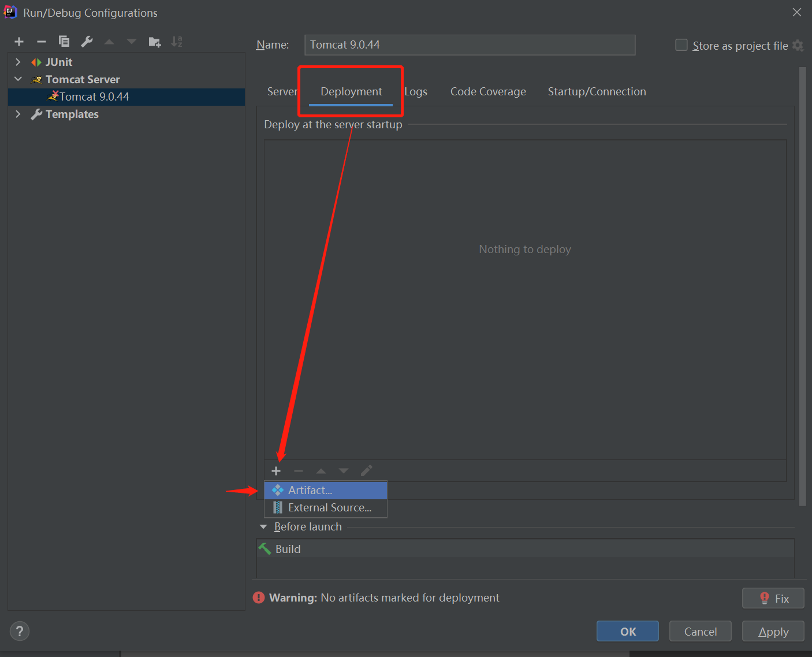Enable Store as project file checkbox
Viewport: 812px width, 657px height.
click(681, 45)
